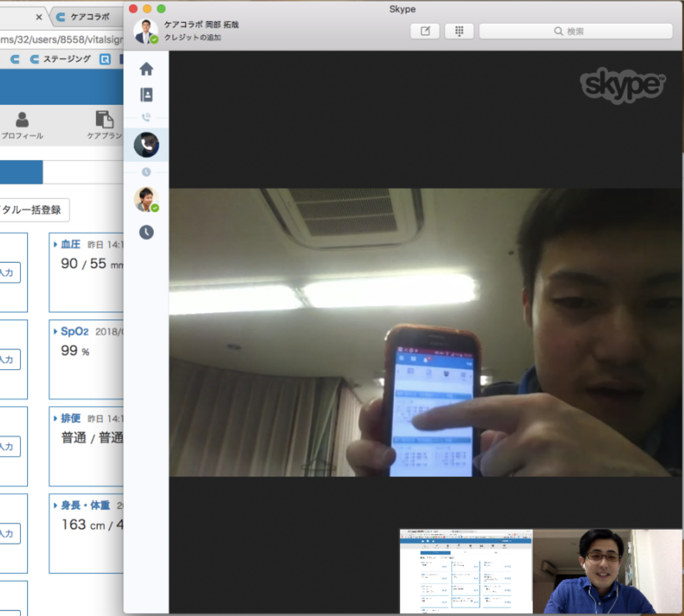
Task: Click the blood pressure value 90 / 55
Action: (84, 264)
